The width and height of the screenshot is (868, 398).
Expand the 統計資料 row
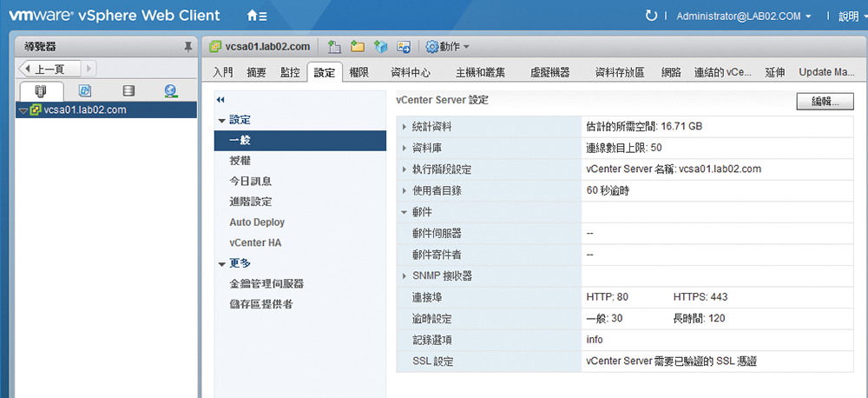coord(404,127)
